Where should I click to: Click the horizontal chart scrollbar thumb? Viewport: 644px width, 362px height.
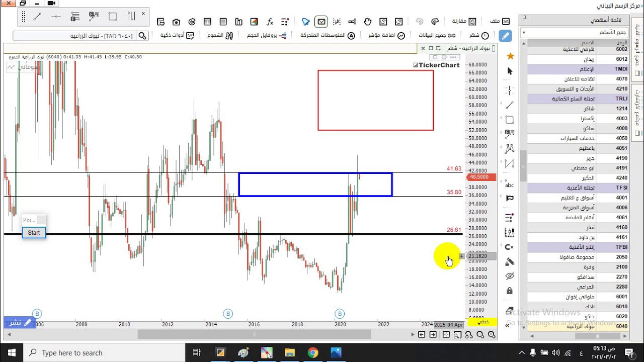click(x=255, y=335)
